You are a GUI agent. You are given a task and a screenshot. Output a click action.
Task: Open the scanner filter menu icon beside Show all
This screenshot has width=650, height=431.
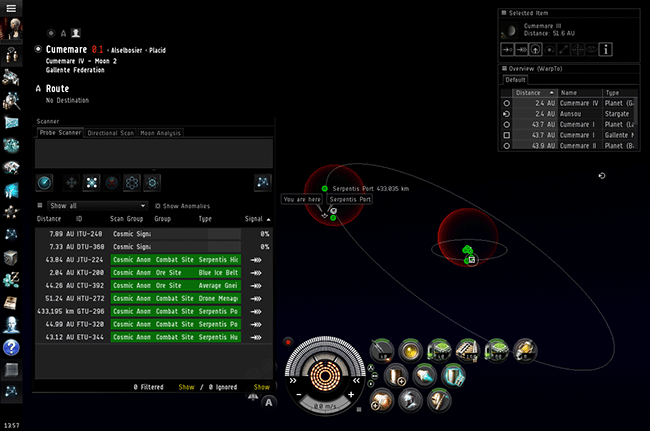click(40, 206)
